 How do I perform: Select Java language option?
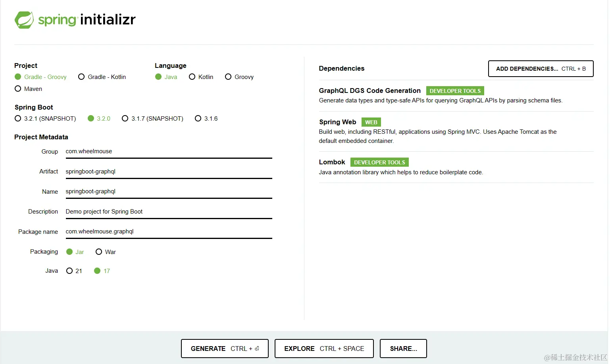coord(166,77)
